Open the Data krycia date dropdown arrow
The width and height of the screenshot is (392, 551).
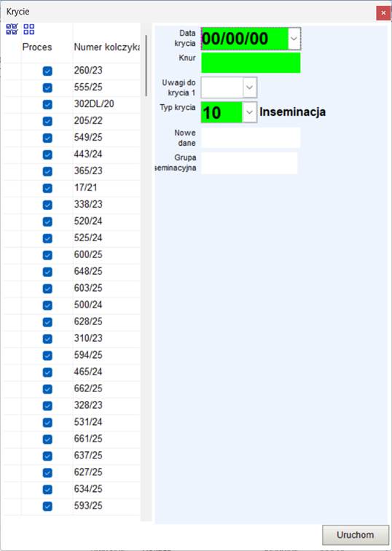click(x=294, y=39)
